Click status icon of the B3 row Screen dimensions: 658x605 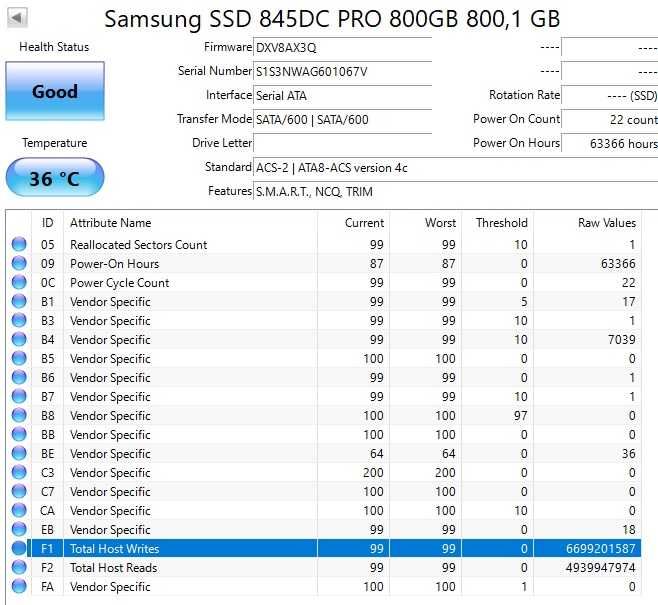tap(19, 320)
